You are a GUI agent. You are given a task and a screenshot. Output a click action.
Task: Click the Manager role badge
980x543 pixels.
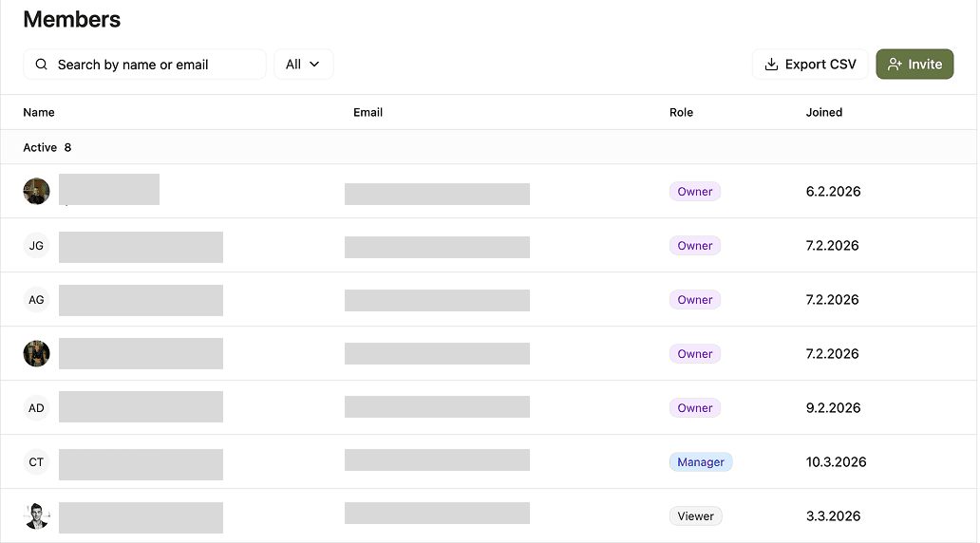(701, 462)
